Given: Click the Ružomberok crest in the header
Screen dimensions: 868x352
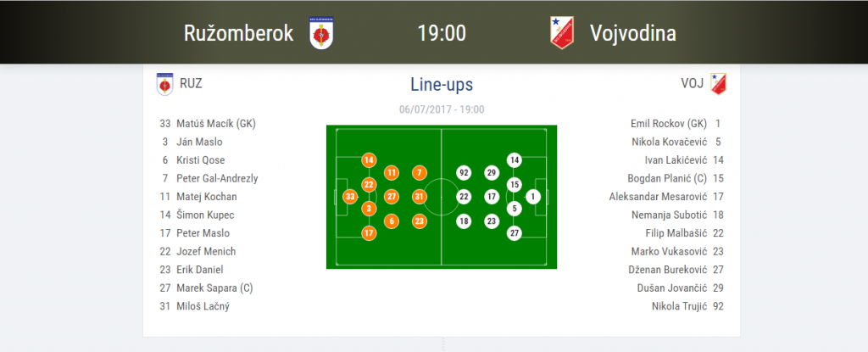Looking at the screenshot, I should point(320,34).
